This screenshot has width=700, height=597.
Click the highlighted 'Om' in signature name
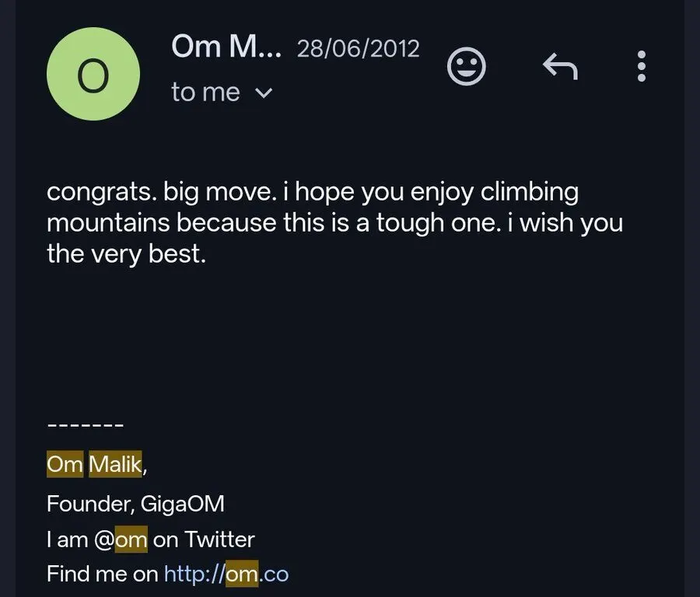(65, 464)
